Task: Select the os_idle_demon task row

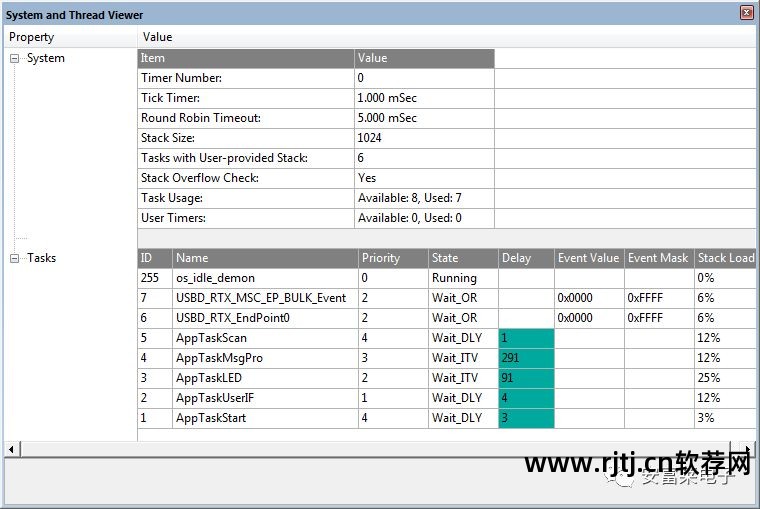Action: pyautogui.click(x=215, y=278)
